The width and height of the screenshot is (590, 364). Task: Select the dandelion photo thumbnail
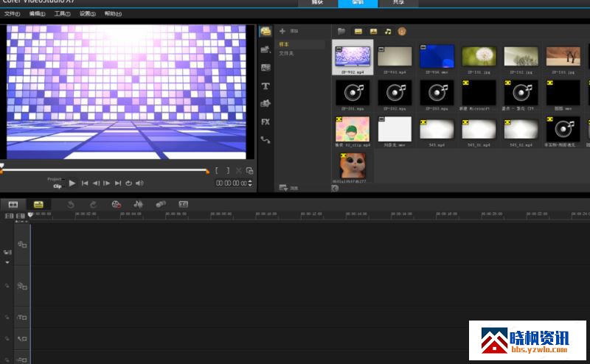click(x=479, y=57)
